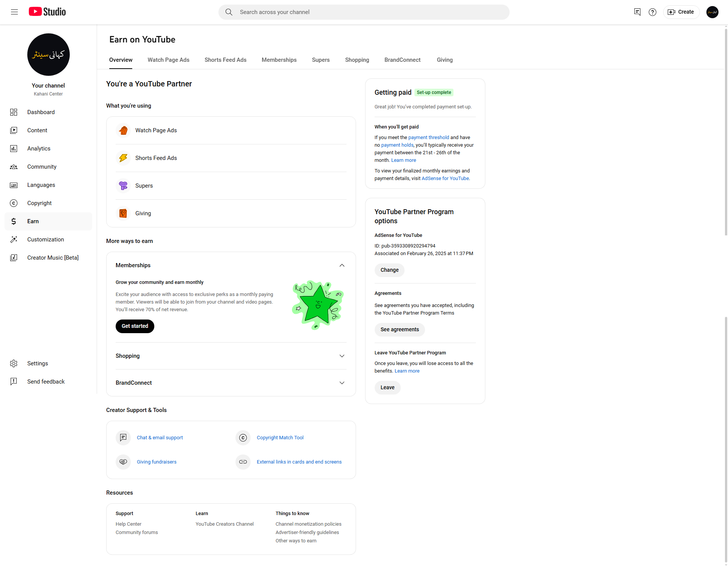The height and width of the screenshot is (567, 728).
Task: Open the Memberships tab
Action: (x=279, y=60)
